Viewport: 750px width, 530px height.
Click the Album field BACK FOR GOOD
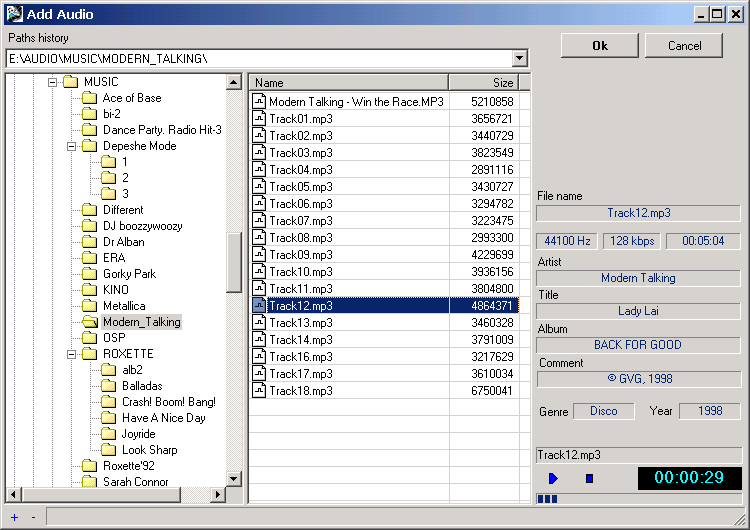tap(639, 345)
